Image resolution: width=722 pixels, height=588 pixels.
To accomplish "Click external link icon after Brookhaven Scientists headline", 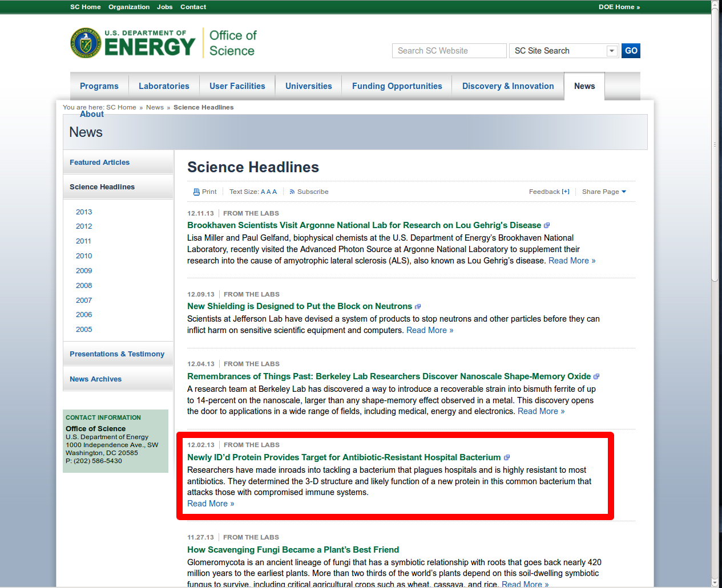I will coord(547,226).
